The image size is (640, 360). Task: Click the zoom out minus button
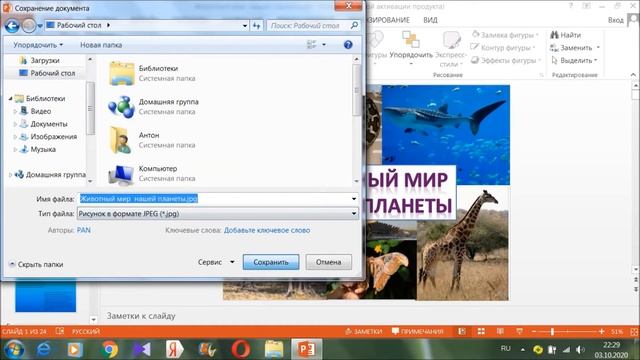(534, 331)
